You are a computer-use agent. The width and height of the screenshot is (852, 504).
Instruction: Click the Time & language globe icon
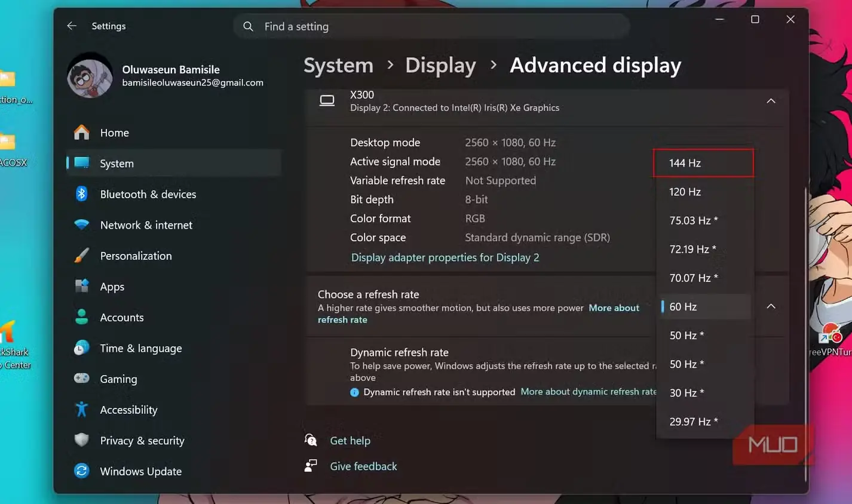tap(82, 348)
